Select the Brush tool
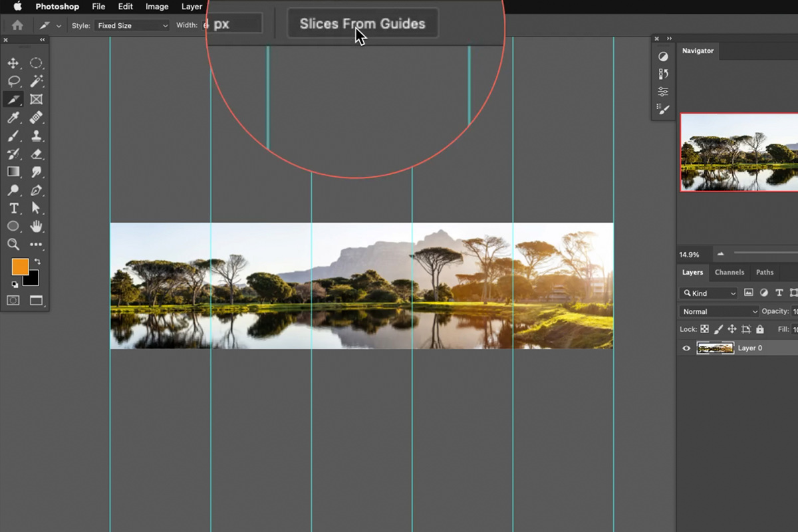Screen dimensions: 798x532 15,136
